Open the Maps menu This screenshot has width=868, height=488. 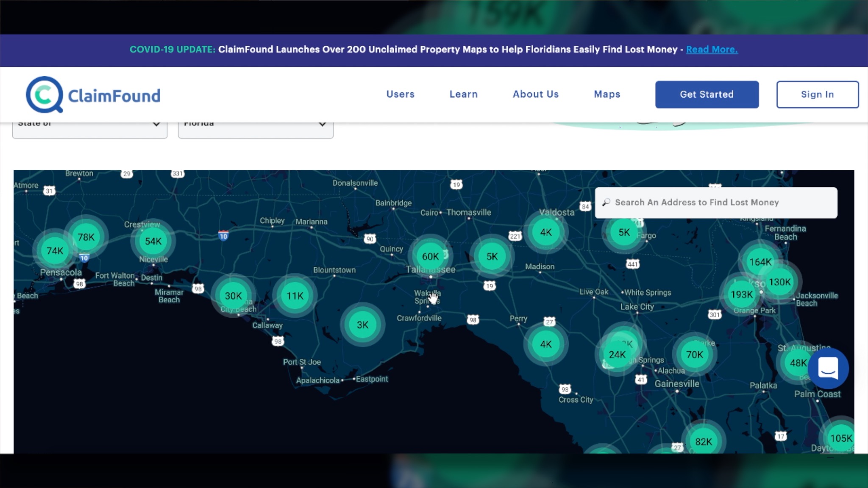(x=607, y=94)
